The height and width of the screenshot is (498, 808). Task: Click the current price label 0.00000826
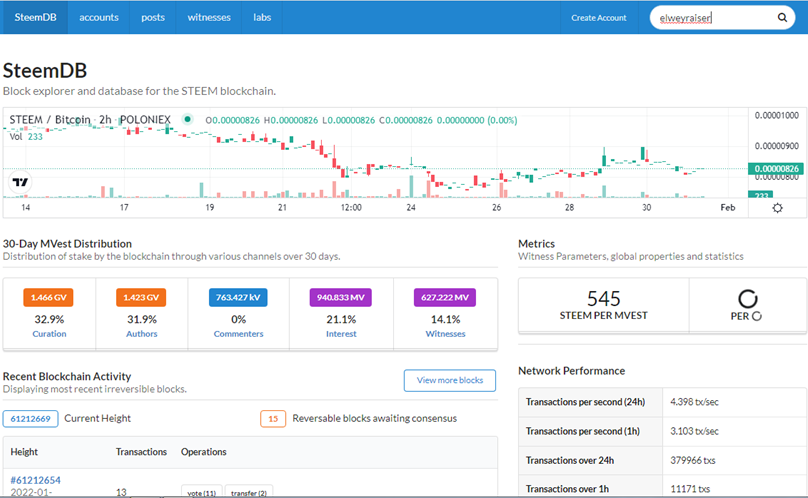point(776,169)
